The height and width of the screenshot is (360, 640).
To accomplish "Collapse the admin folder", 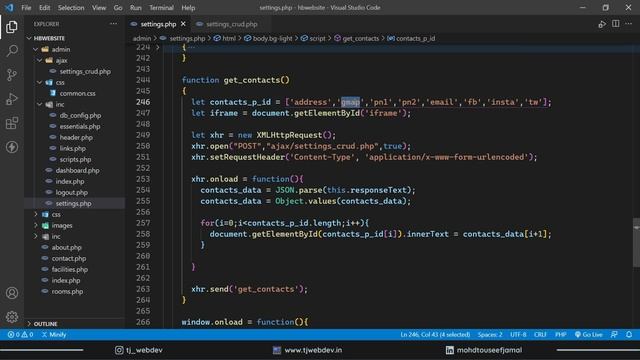I will [x=36, y=49].
